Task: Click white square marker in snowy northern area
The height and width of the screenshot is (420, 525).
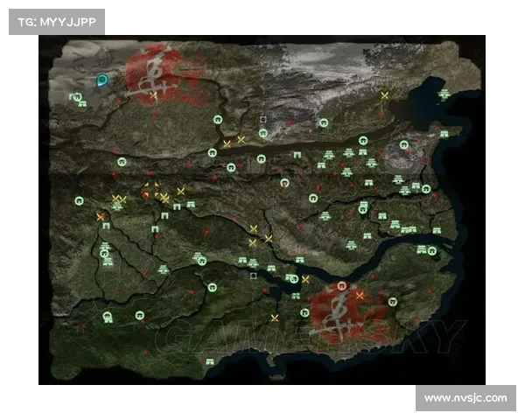Action: [263, 120]
